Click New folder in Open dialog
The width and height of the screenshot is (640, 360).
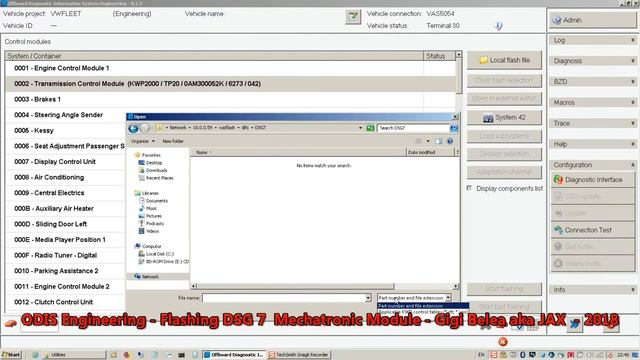click(x=173, y=141)
